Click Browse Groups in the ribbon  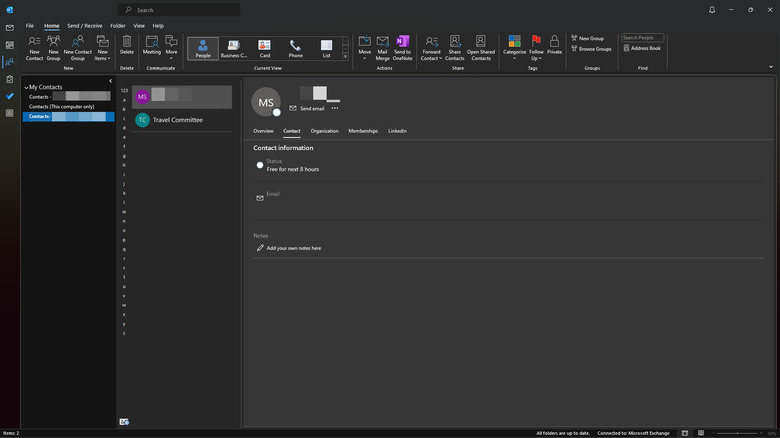[x=591, y=48]
